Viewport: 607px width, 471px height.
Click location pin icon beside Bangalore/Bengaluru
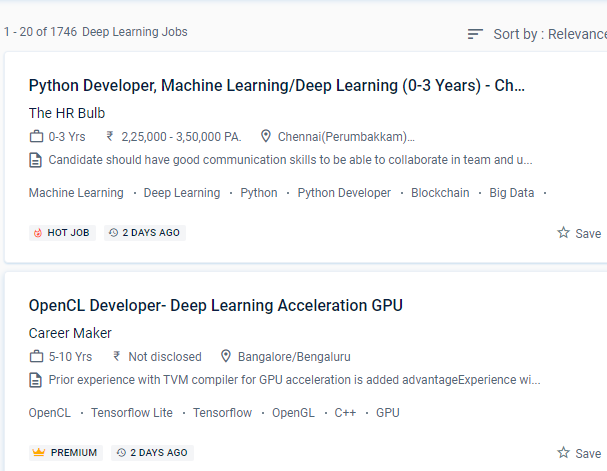[226, 357]
